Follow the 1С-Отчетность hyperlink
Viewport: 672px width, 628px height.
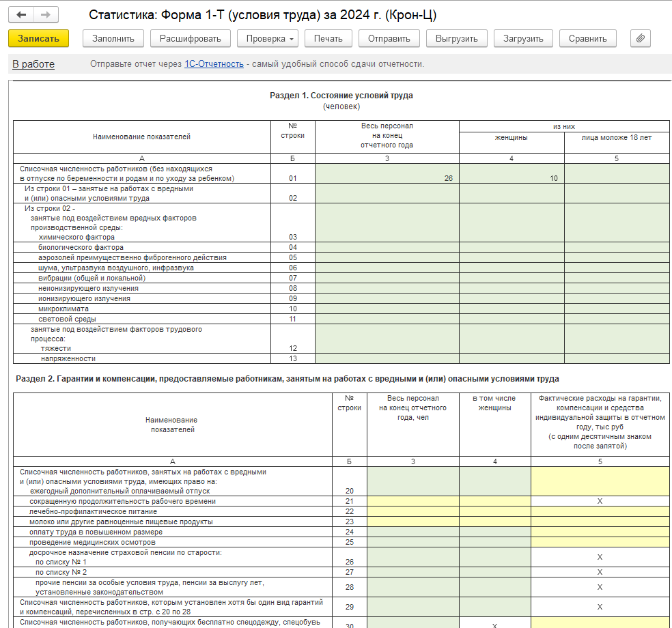[x=214, y=64]
